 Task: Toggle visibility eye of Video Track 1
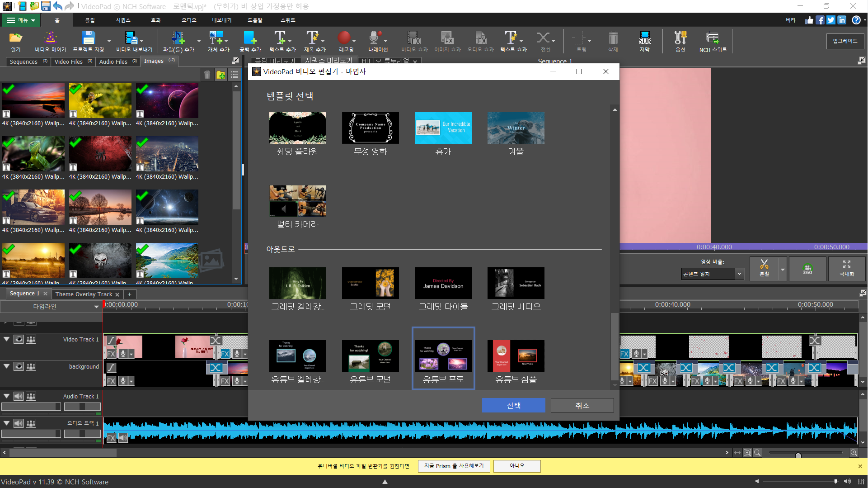19,339
